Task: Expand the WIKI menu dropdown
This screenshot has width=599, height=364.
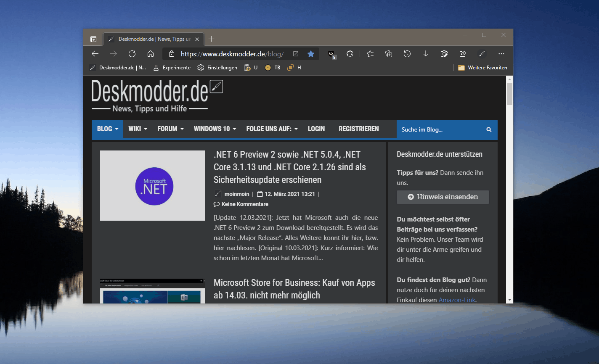Action: click(x=138, y=129)
